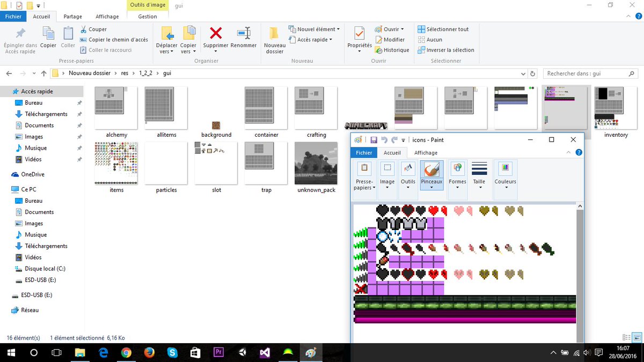Screen dimensions: 644x362
Task: Switch to the Gestion tab
Action: (x=148, y=17)
